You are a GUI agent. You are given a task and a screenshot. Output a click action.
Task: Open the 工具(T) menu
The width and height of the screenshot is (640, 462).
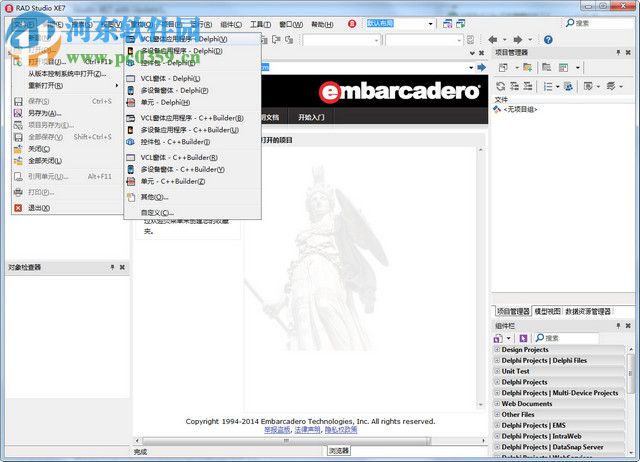coord(260,24)
